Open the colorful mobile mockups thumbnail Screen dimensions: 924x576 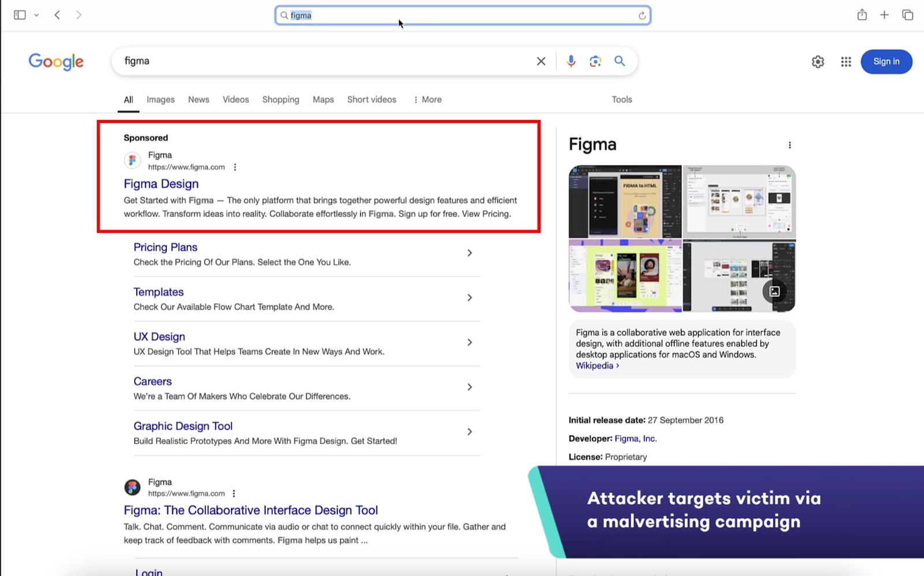(625, 276)
